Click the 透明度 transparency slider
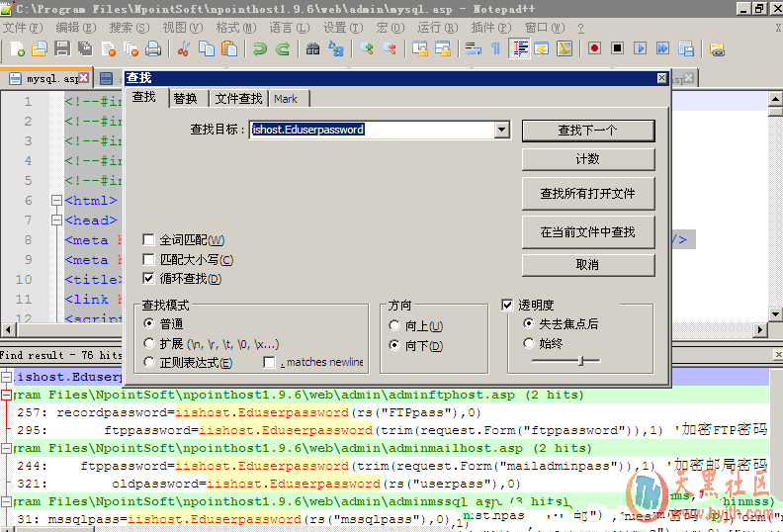 (580, 362)
